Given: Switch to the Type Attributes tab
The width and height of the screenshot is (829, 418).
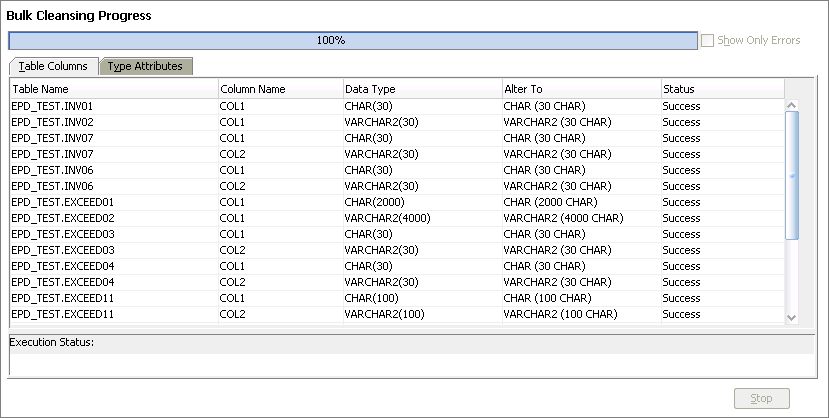Looking at the screenshot, I should point(145,66).
